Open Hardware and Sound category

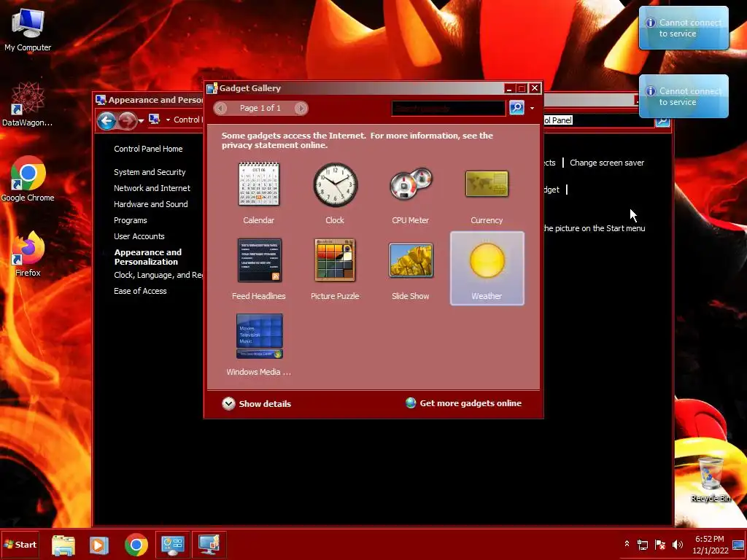pos(150,204)
